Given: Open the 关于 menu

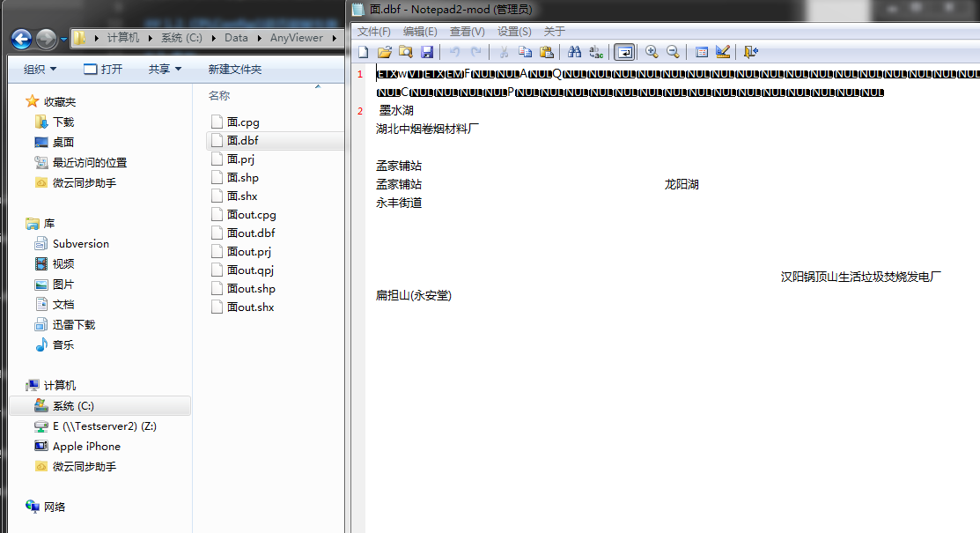Looking at the screenshot, I should 555,32.
